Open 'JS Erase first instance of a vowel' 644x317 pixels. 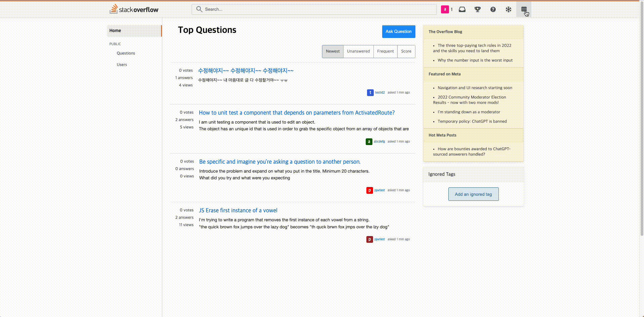(x=238, y=211)
